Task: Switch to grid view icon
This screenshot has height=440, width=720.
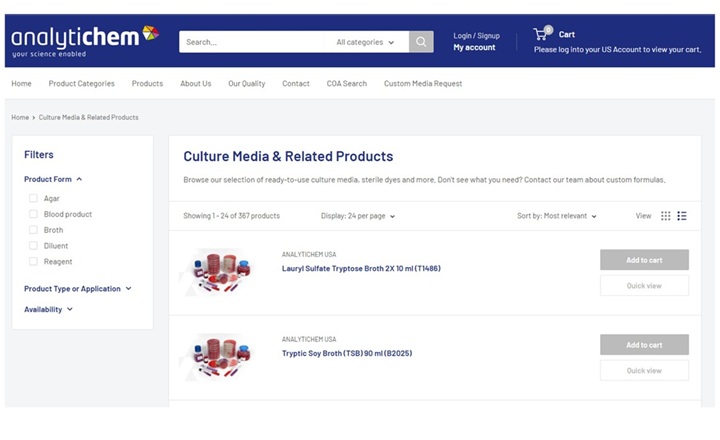Action: [x=665, y=216]
